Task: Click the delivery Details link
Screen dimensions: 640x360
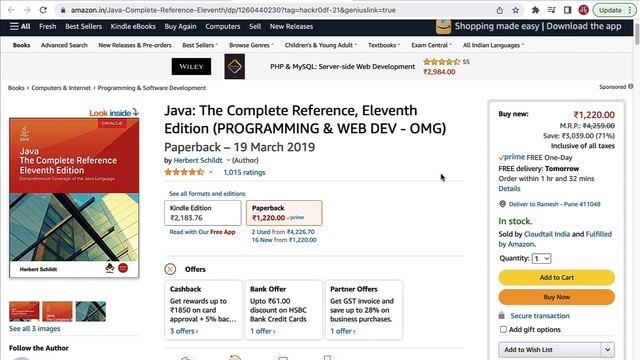Action: 509,189
